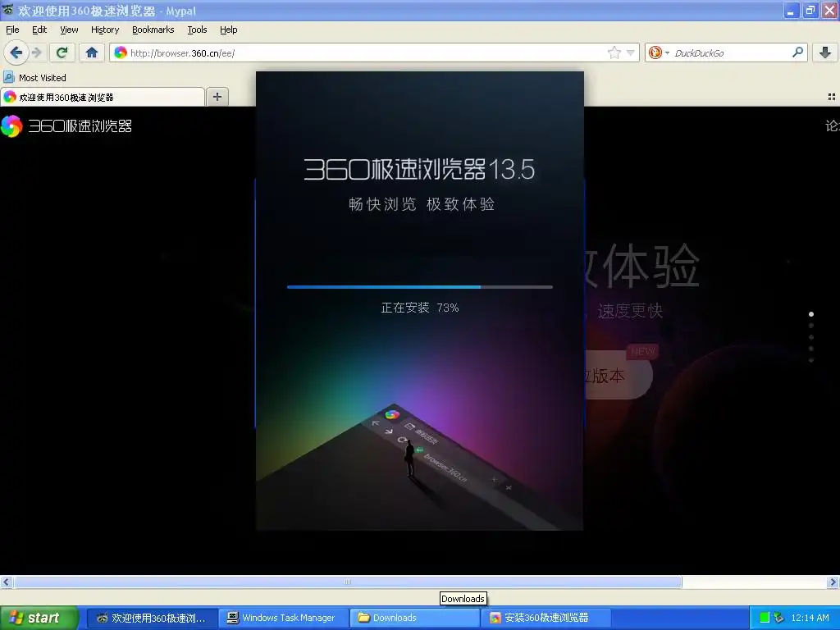Click the 畅快浏览 极致体验 slogan text
Image resolution: width=840 pixels, height=630 pixels.
click(x=422, y=204)
